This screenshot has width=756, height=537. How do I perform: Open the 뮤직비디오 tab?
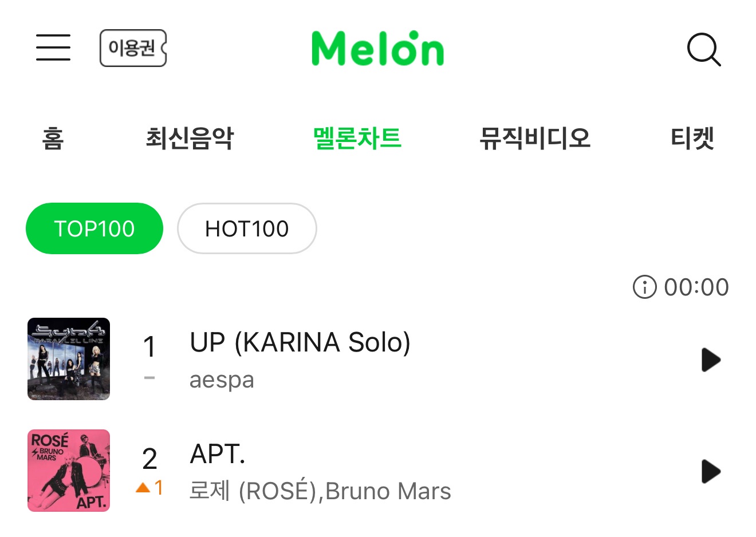(535, 139)
